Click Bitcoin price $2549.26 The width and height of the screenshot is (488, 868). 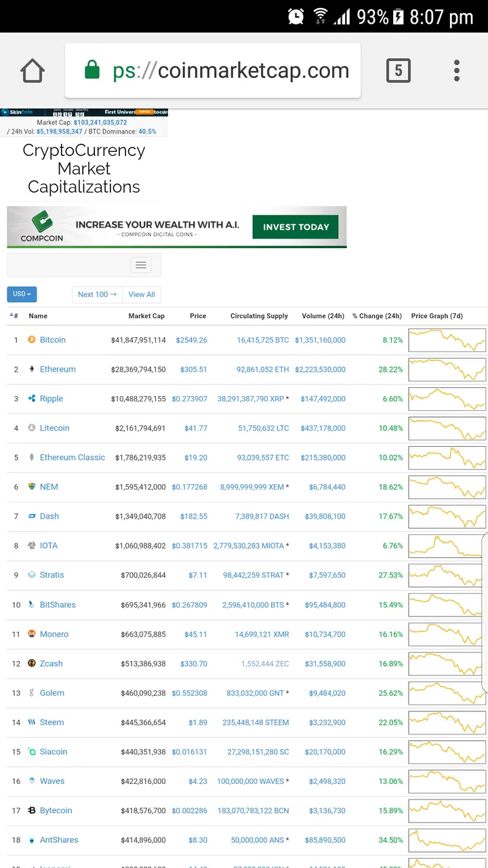click(x=192, y=340)
